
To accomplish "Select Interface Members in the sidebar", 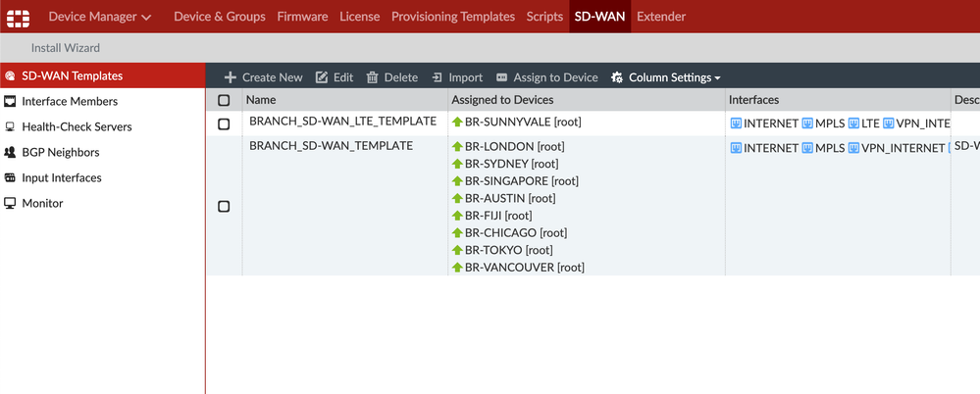I will pyautogui.click(x=70, y=101).
